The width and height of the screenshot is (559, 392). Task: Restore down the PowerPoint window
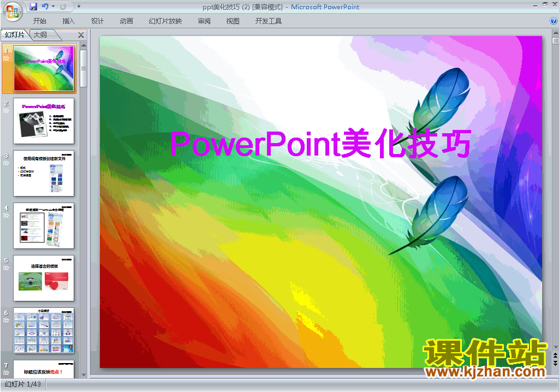545,4
